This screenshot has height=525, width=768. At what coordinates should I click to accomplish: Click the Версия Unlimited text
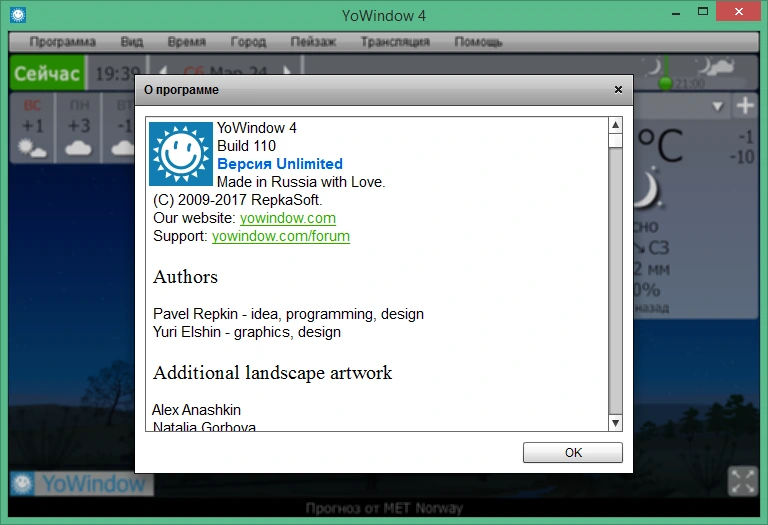(x=280, y=164)
